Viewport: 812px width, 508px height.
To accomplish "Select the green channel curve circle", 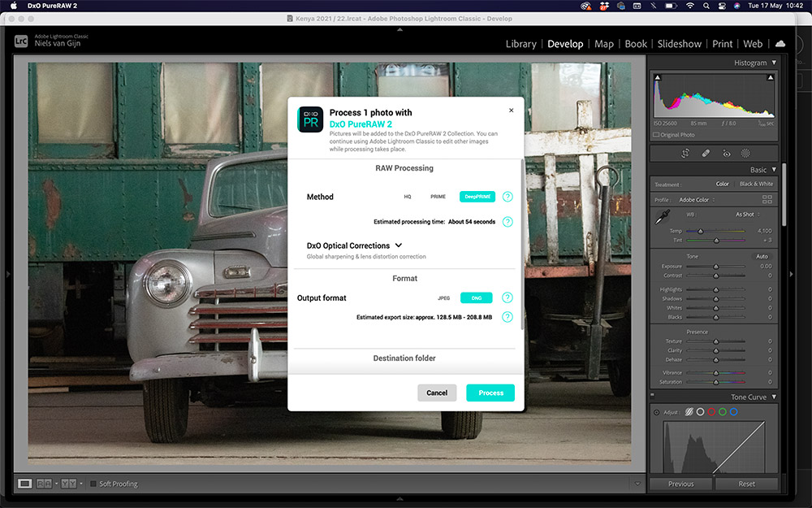I will point(723,412).
